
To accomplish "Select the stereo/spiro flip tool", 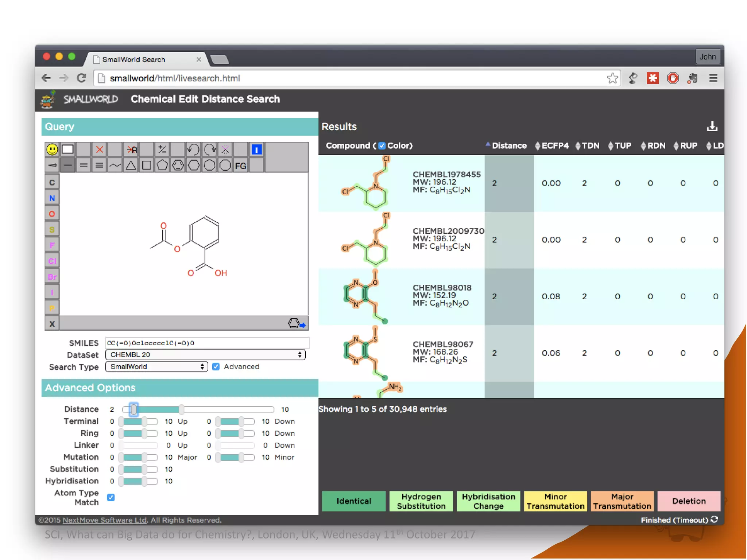I will tap(225, 149).
